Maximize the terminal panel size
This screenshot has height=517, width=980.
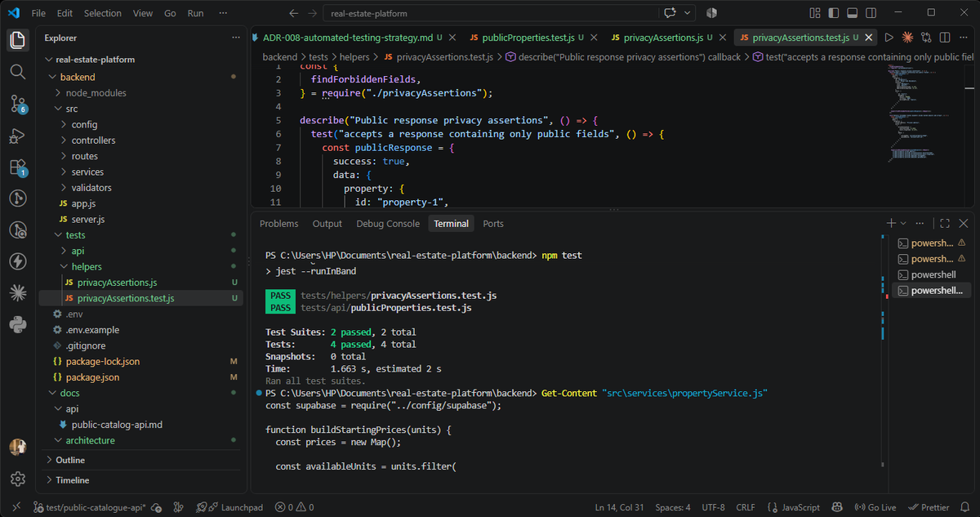point(945,223)
